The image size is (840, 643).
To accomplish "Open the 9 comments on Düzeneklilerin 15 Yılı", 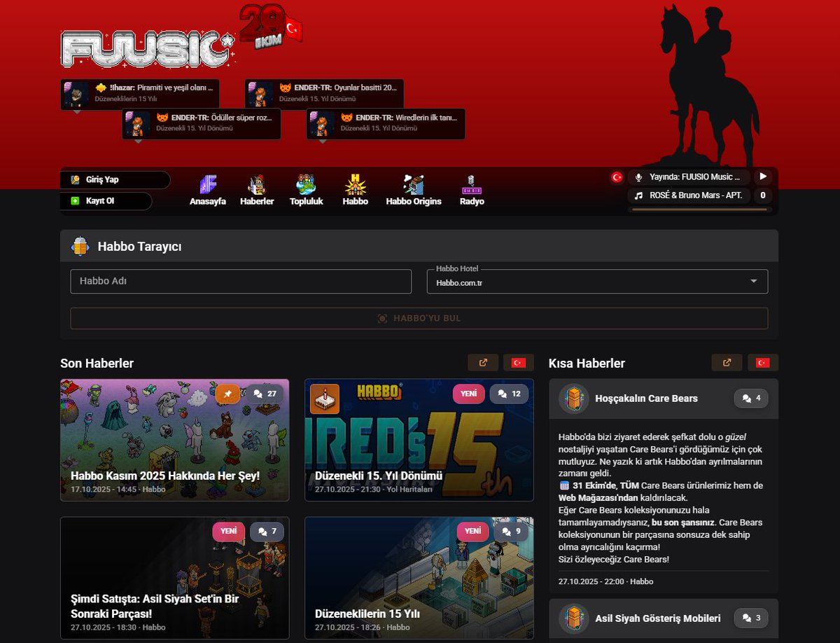I will [x=511, y=532].
